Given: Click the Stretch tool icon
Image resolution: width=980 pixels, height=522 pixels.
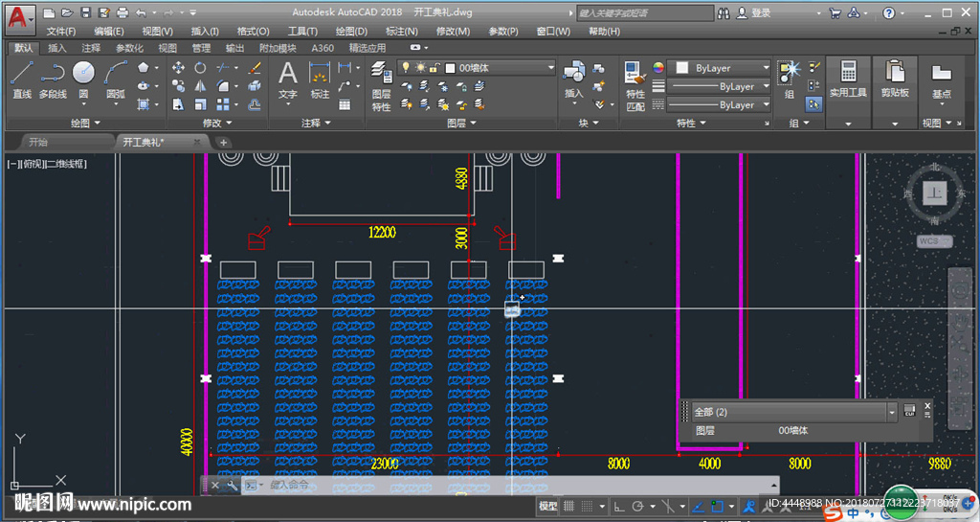Looking at the screenshot, I should tap(178, 104).
